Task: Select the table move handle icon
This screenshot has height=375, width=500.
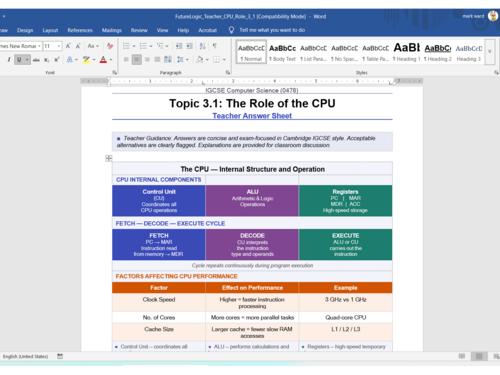Action: pos(109,158)
